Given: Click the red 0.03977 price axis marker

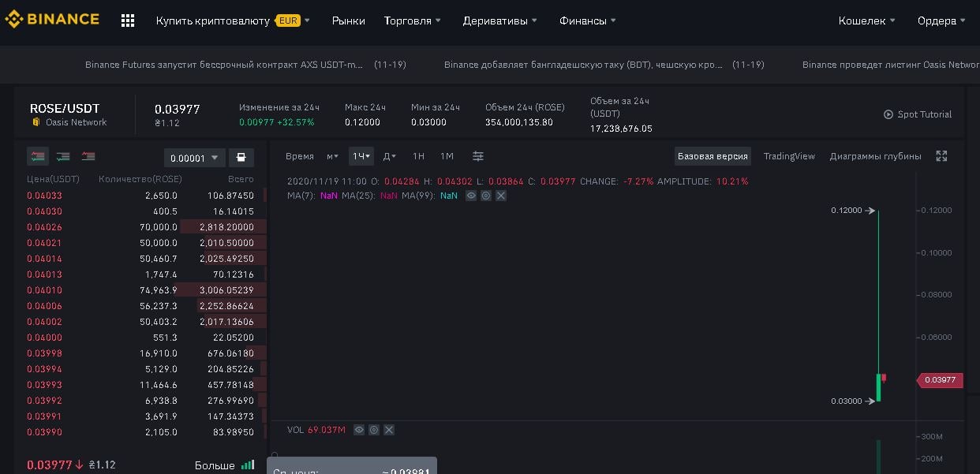Looking at the screenshot, I should pos(938,380).
